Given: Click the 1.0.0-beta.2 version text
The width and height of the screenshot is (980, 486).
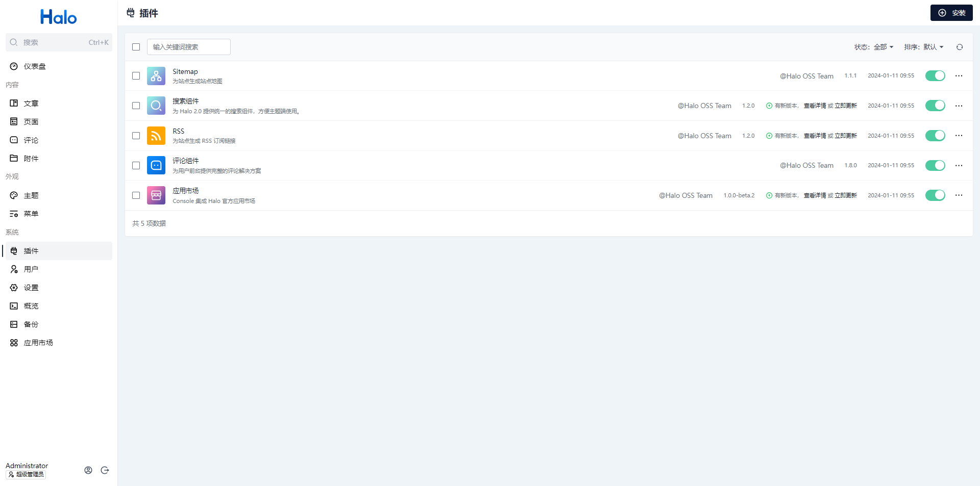Looking at the screenshot, I should click(x=739, y=195).
